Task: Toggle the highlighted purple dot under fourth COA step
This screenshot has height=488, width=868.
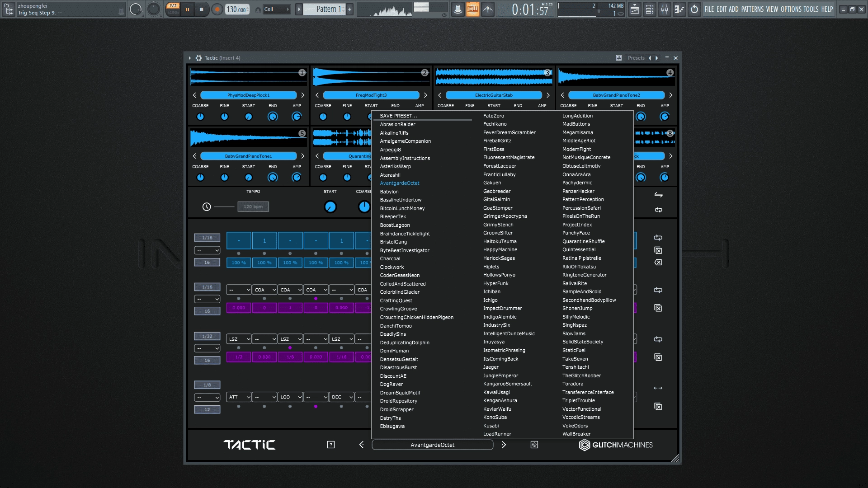Action: coord(316,299)
